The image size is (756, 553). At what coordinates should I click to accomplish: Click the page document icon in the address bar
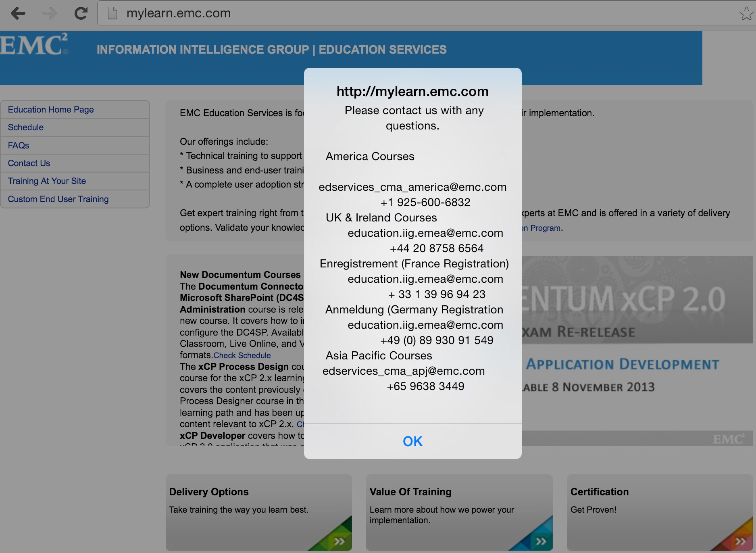click(112, 13)
